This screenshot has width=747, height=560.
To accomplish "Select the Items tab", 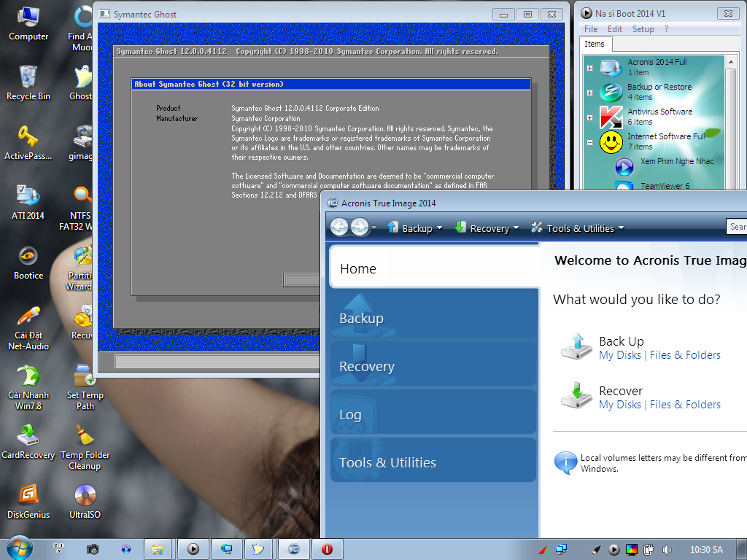I will coord(595,44).
